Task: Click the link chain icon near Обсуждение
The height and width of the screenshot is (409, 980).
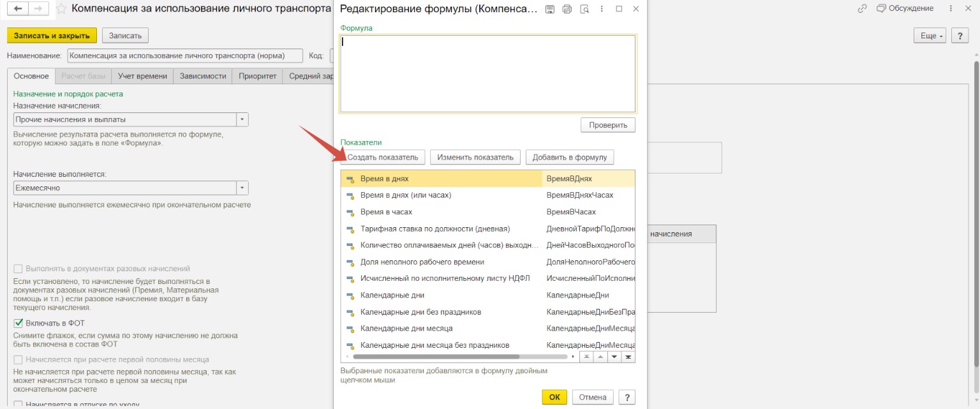Action: pos(863,8)
